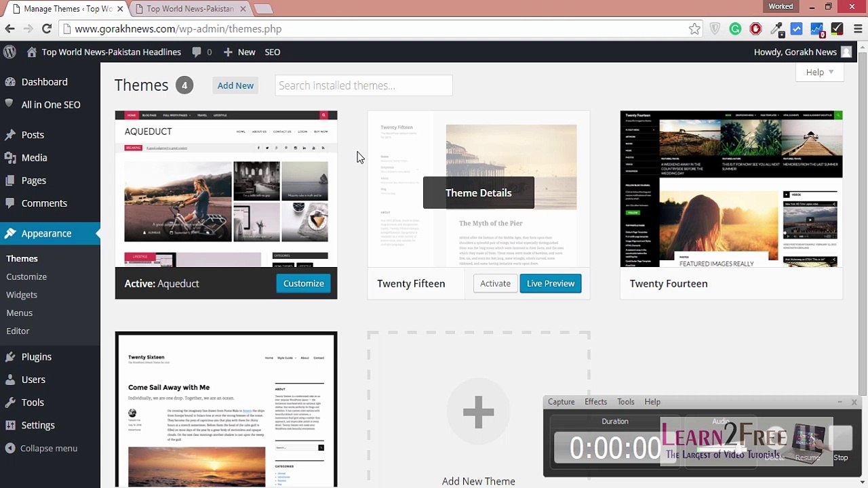Open the recorder's Help menu
This screenshot has width=868, height=488.
(x=652, y=402)
